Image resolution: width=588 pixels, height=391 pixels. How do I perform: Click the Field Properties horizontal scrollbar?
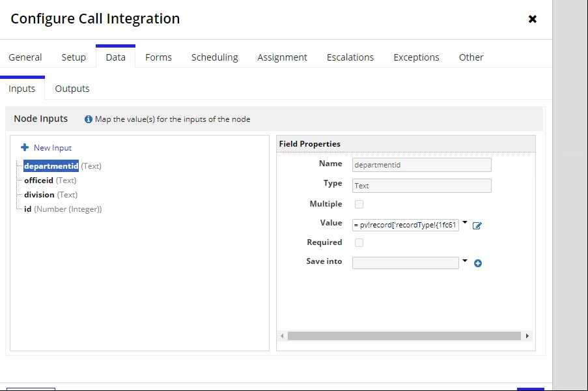pos(404,336)
